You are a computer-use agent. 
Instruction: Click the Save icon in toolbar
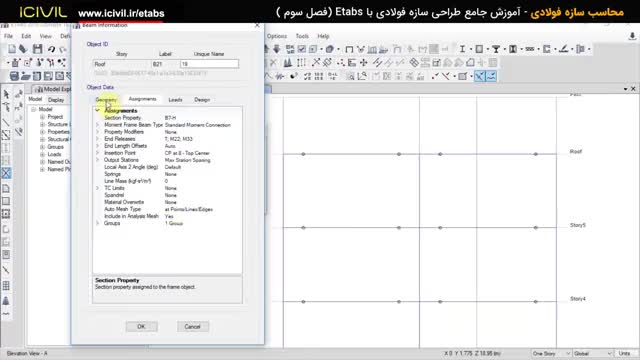tap(38, 49)
